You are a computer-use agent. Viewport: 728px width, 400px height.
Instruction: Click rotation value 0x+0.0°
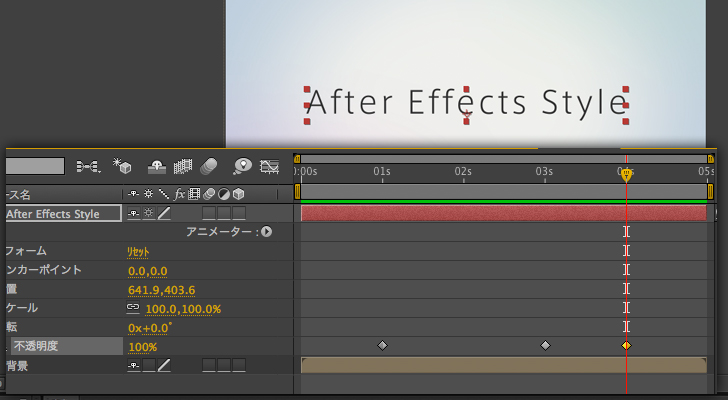coord(150,328)
